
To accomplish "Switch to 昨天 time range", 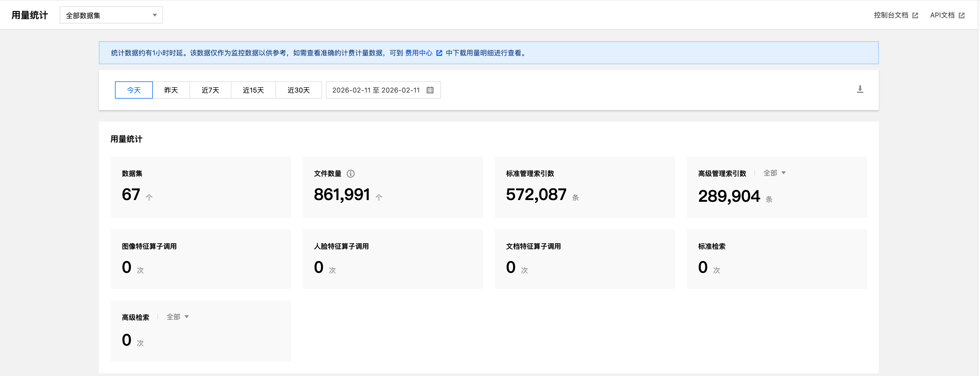I will coord(171,90).
